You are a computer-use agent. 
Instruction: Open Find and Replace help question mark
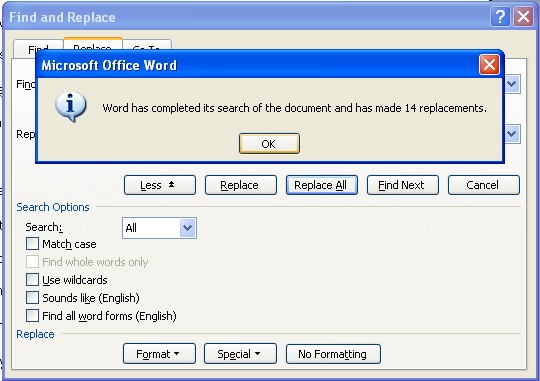500,16
